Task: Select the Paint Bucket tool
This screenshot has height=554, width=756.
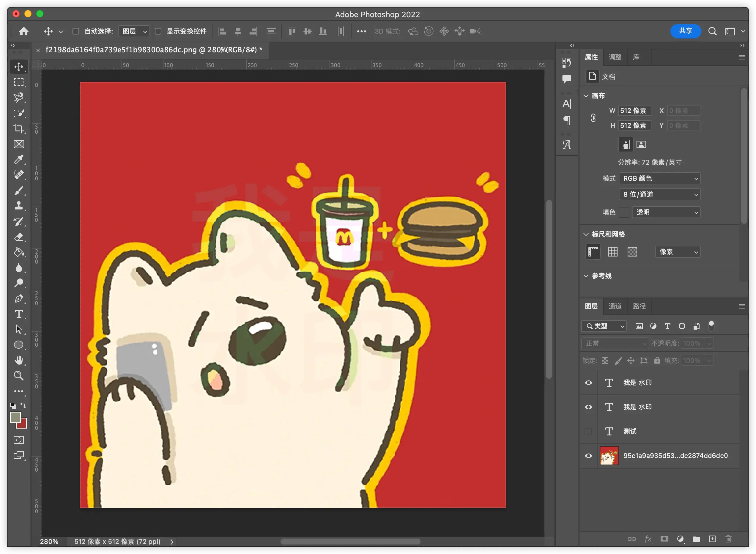Action: point(19,252)
